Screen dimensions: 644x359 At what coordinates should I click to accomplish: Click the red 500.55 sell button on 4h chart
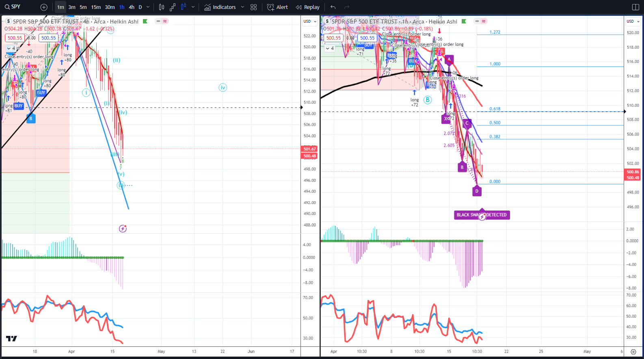[x=15, y=38]
